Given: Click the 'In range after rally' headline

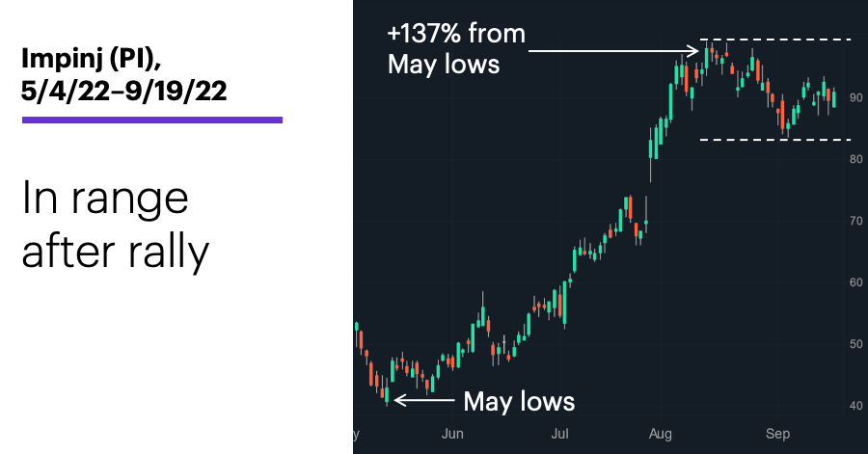Looking at the screenshot, I should pyautogui.click(x=115, y=225).
